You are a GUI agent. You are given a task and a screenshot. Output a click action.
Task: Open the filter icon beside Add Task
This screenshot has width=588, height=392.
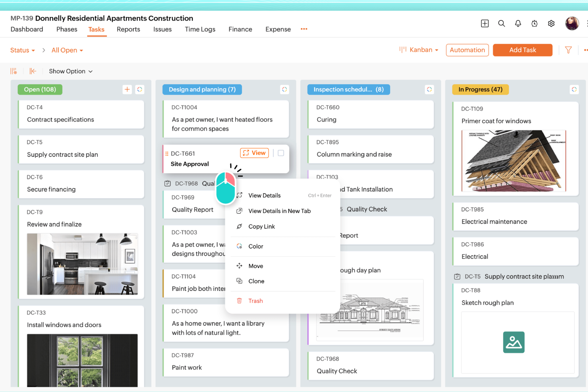pyautogui.click(x=568, y=50)
